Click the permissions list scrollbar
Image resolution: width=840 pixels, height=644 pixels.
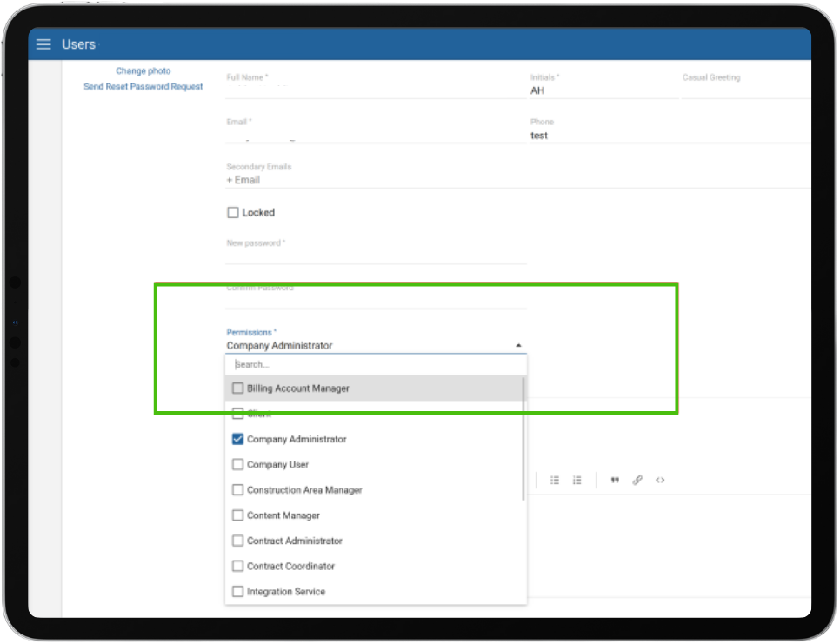click(x=523, y=439)
